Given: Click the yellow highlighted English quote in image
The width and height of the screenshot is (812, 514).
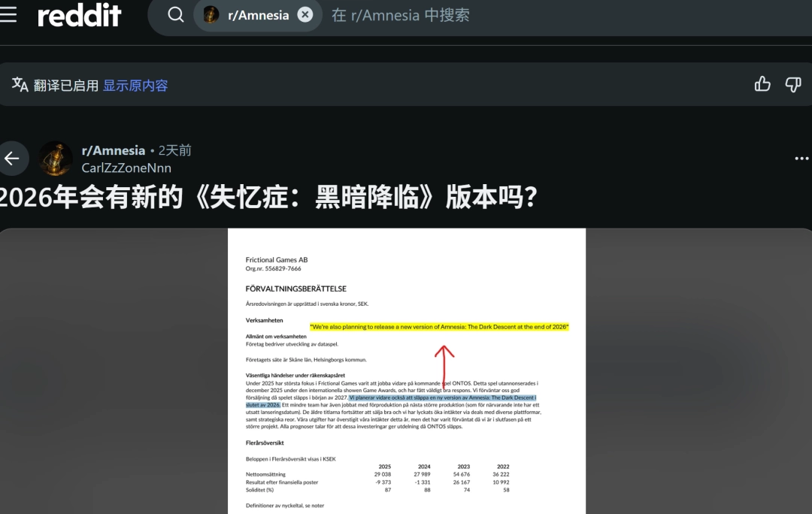Looking at the screenshot, I should tap(439, 327).
